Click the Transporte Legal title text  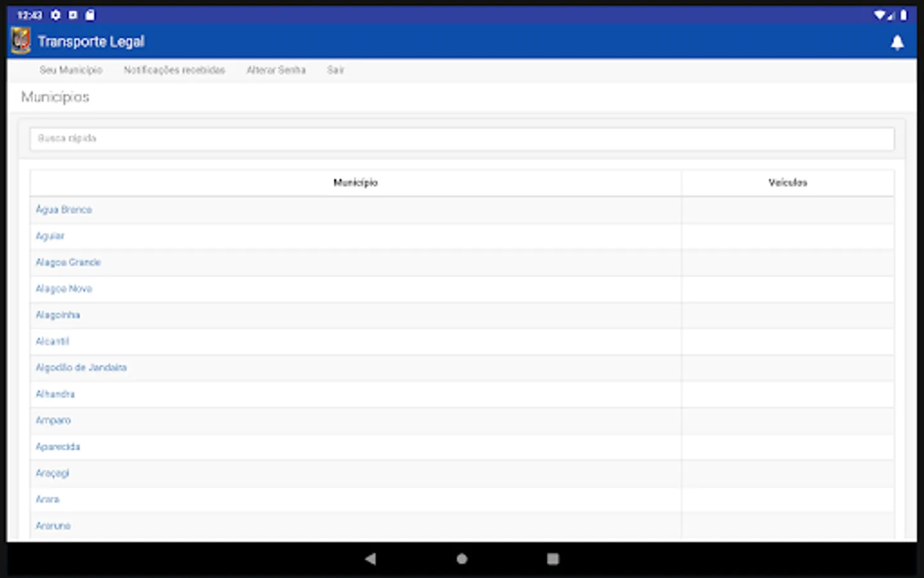91,42
